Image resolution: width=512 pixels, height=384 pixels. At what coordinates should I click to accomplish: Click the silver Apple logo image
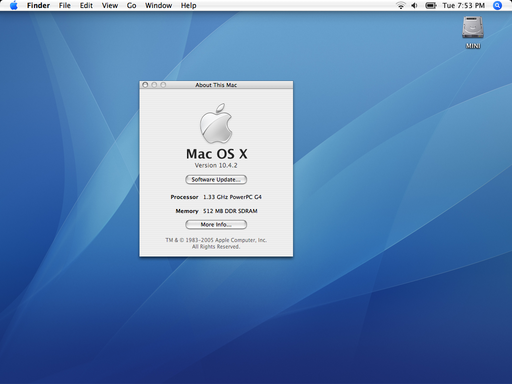pos(216,123)
